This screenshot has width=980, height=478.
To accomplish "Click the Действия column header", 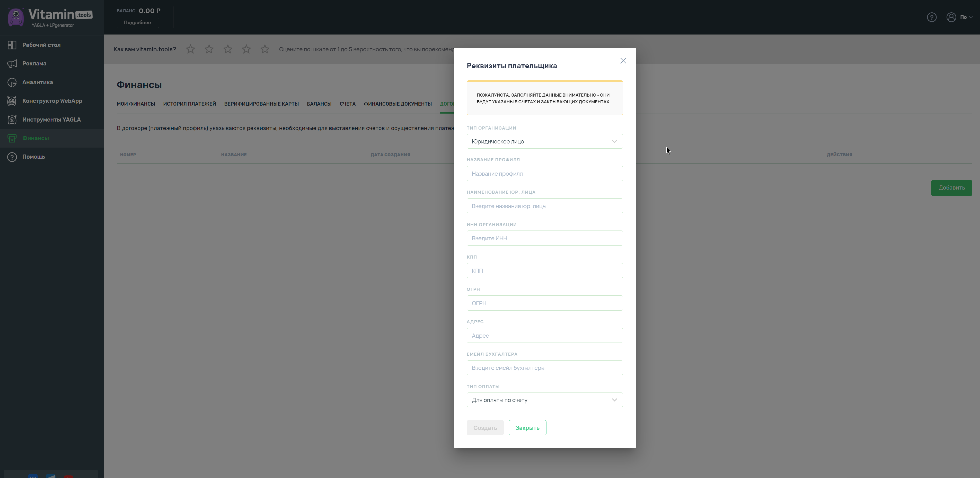I will [839, 155].
